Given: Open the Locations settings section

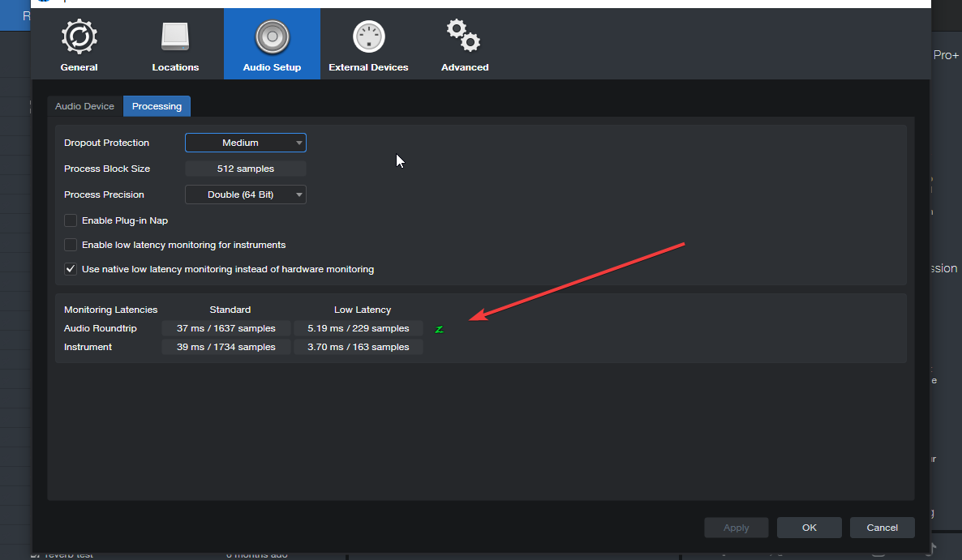Looking at the screenshot, I should 175,44.
